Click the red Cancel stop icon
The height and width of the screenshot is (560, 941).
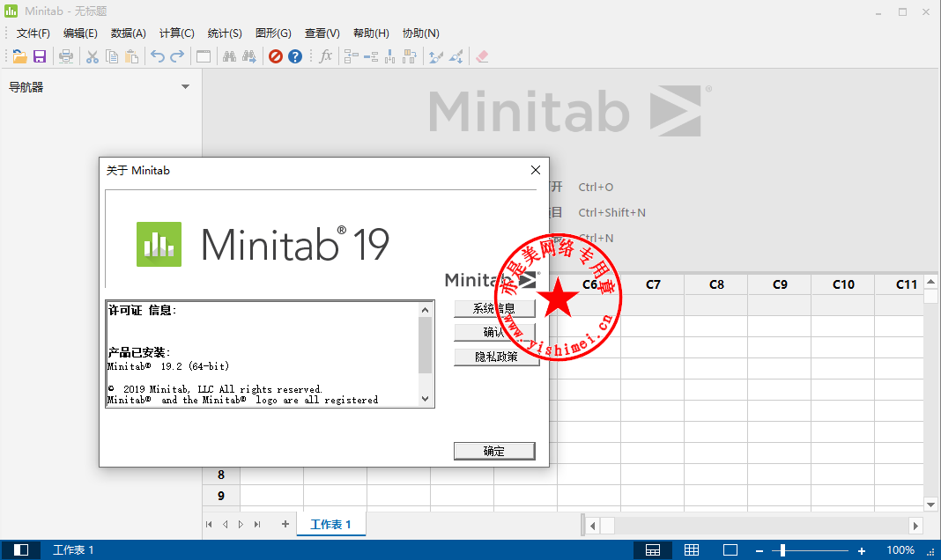tap(276, 56)
